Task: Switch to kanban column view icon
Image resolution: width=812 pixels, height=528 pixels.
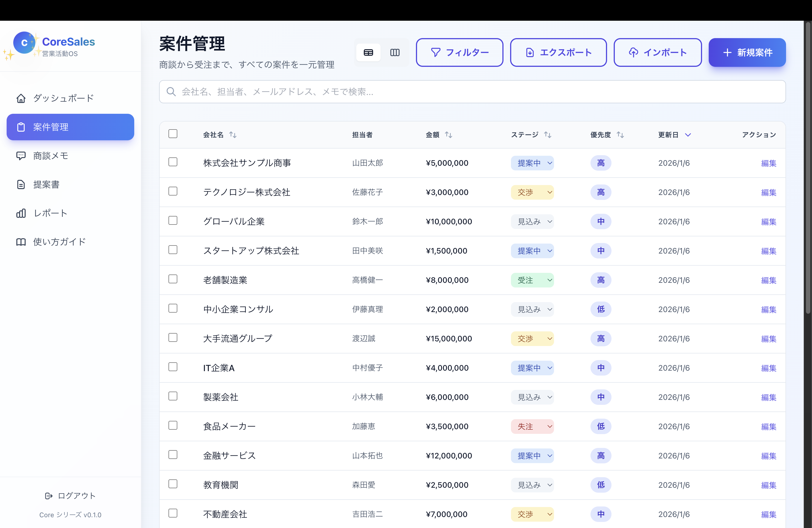Action: [x=395, y=52]
